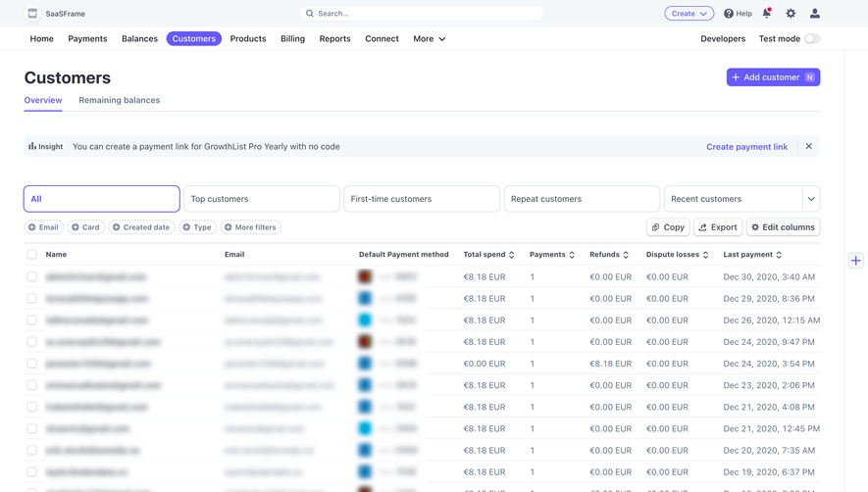Image resolution: width=868 pixels, height=492 pixels.
Task: Click the plus icon on right sidebar
Action: click(x=856, y=260)
